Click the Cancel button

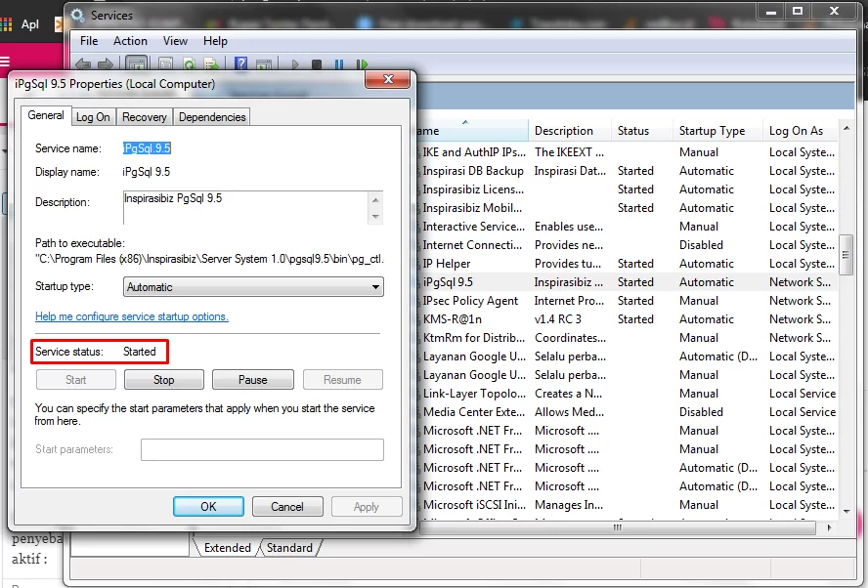(x=287, y=506)
